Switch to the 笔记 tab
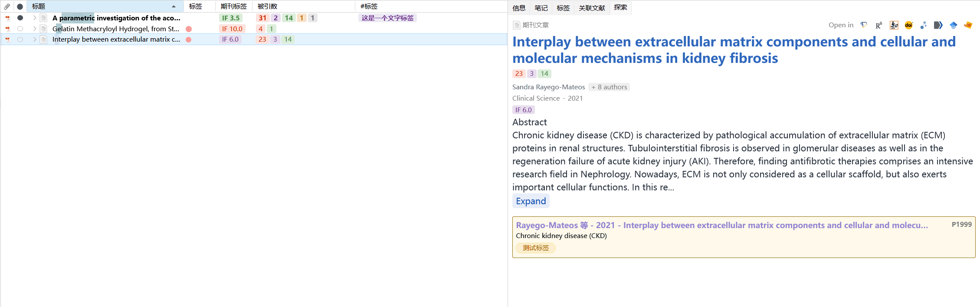Viewport: 980px width, 307px height. (x=541, y=8)
